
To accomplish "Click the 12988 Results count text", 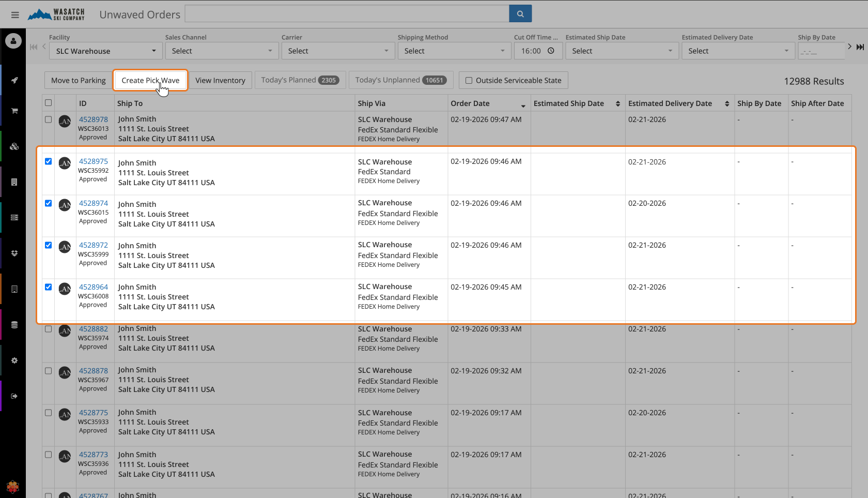I will [814, 81].
